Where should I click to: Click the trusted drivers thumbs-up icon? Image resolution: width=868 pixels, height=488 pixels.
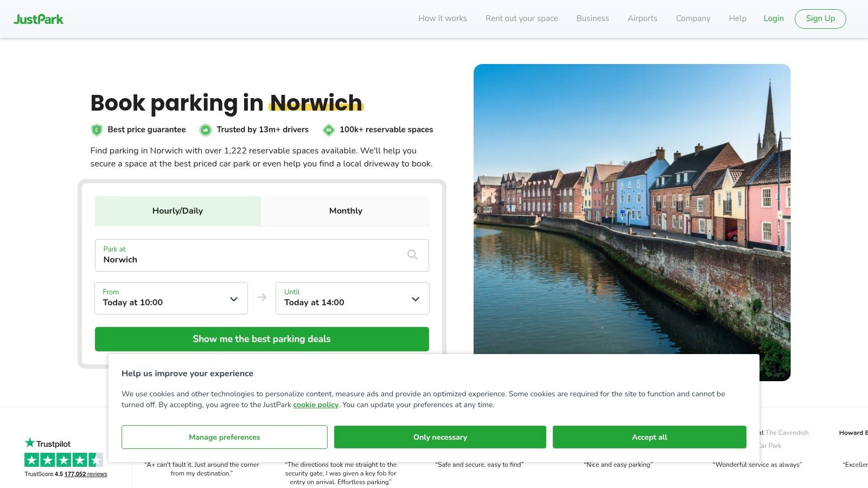pyautogui.click(x=205, y=130)
